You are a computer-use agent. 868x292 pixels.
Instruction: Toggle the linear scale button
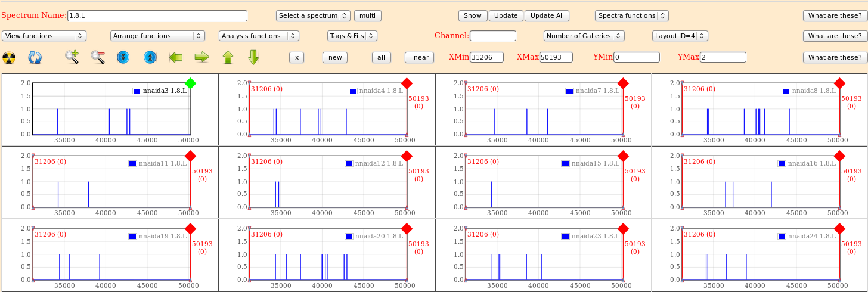click(x=419, y=57)
